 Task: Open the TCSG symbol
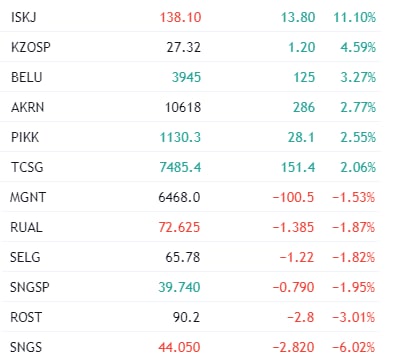27,167
